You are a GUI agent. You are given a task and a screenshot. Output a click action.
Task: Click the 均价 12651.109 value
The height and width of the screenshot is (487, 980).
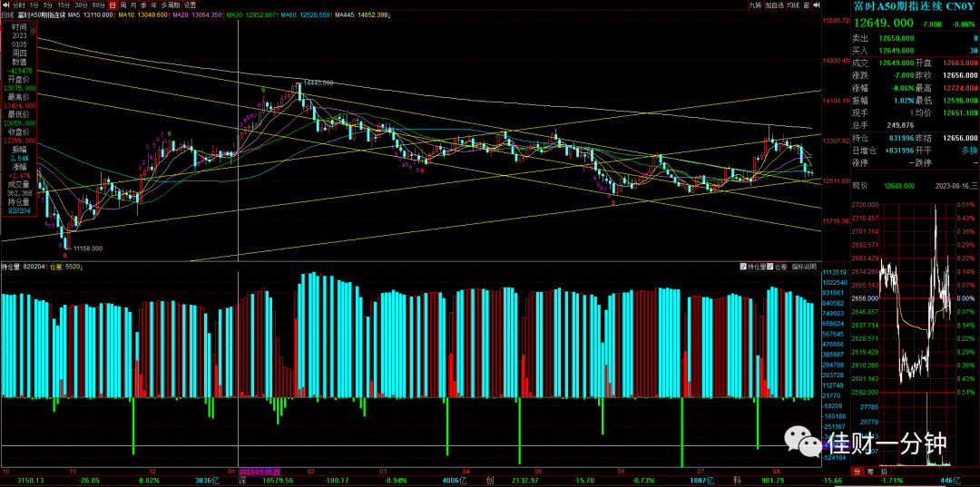[958, 113]
